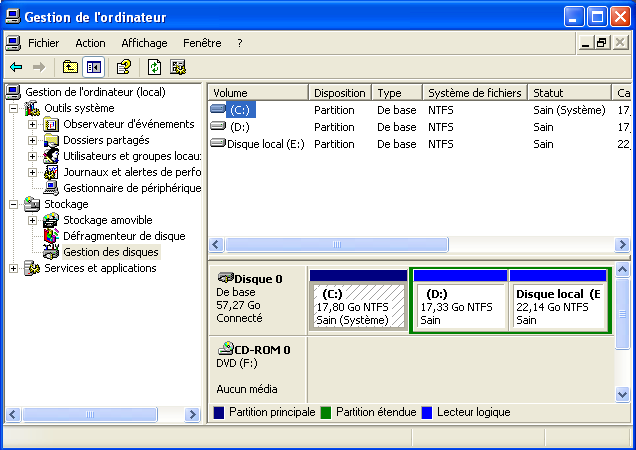Click the Défragmenteur de disque icon
Image resolution: width=636 pixels, height=450 pixels.
[x=51, y=236]
